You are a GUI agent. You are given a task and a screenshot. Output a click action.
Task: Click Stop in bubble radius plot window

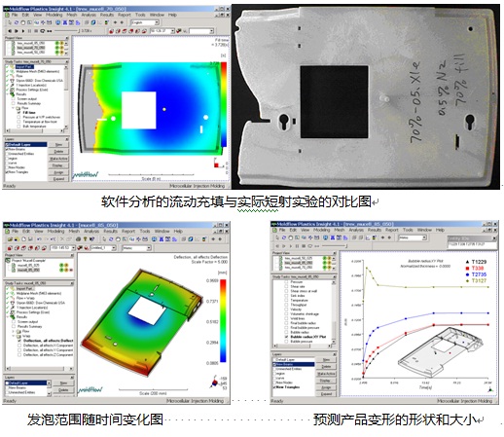(x=304, y=246)
